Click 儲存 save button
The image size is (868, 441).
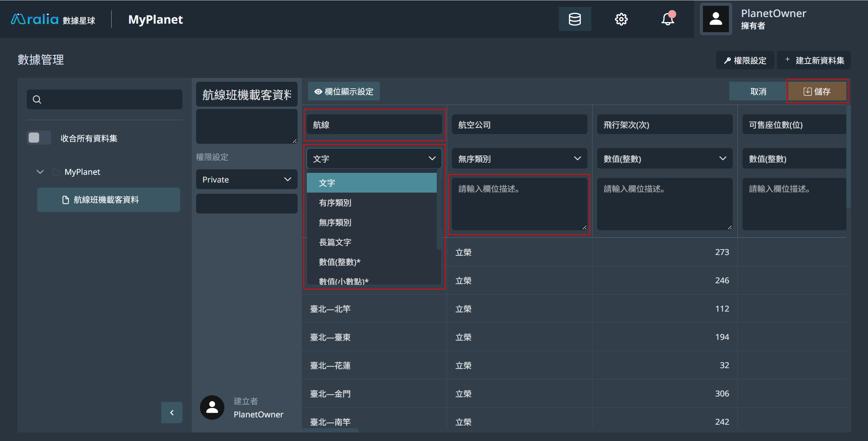click(817, 91)
